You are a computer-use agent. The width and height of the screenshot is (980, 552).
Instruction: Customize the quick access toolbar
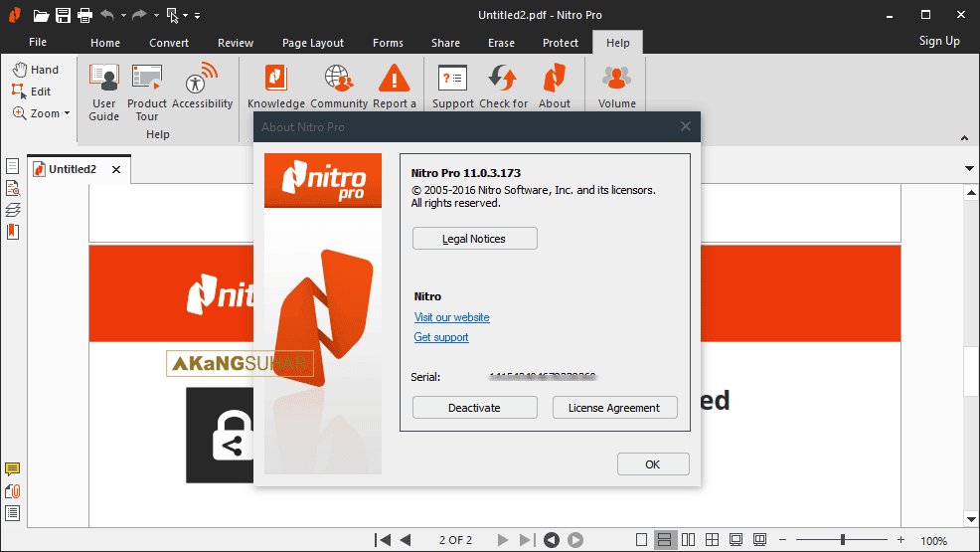(x=198, y=15)
